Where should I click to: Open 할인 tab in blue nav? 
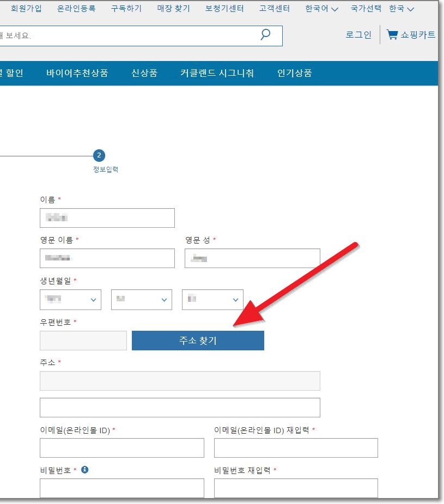pyautogui.click(x=12, y=73)
